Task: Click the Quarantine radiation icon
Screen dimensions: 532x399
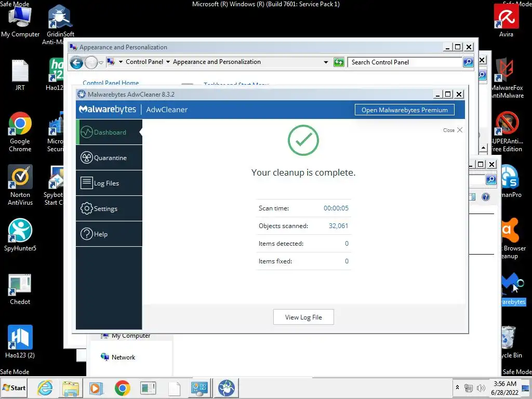Action: coord(87,157)
